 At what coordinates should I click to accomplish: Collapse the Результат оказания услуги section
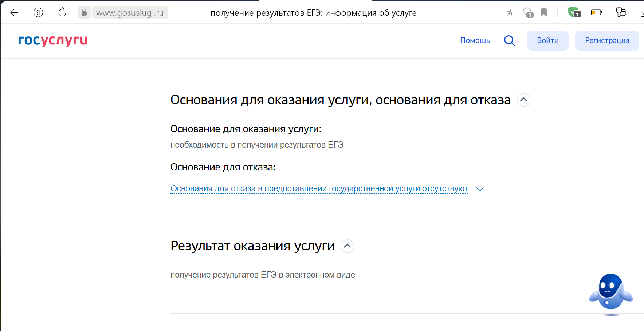[347, 246]
